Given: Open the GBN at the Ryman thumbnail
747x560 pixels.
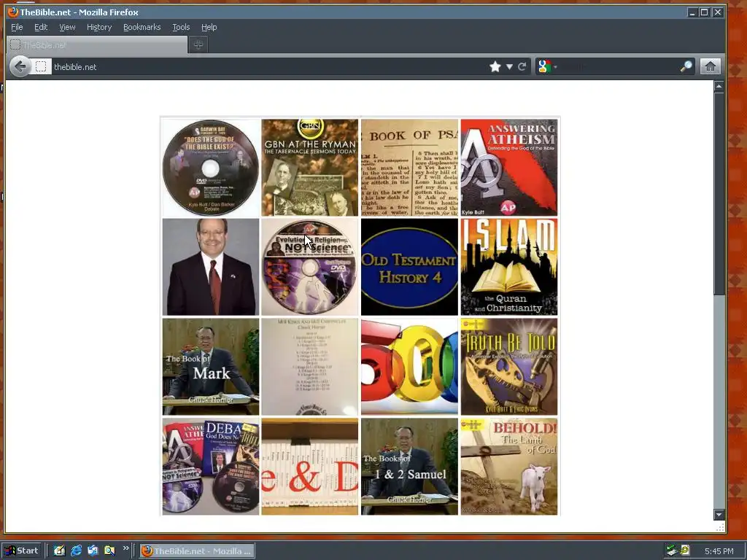Looking at the screenshot, I should 309,168.
